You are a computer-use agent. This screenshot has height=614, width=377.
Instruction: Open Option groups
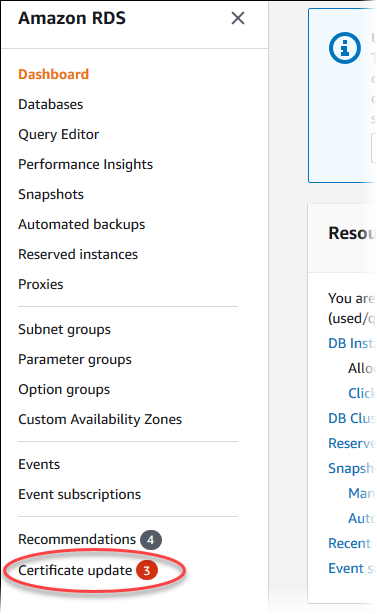[x=64, y=390]
